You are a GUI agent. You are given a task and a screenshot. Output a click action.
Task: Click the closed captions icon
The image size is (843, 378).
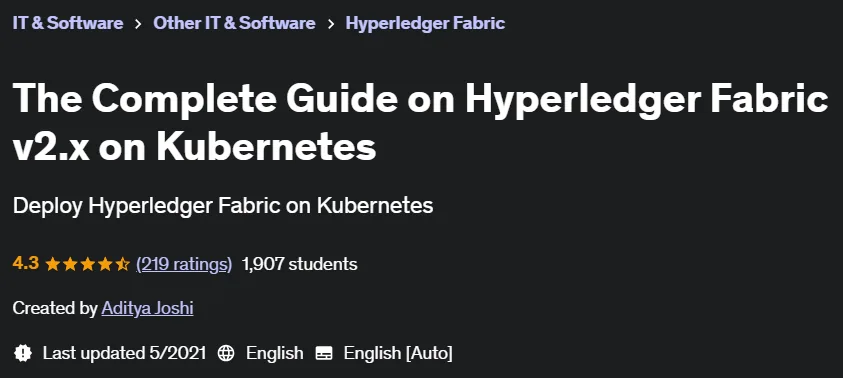tap(324, 354)
